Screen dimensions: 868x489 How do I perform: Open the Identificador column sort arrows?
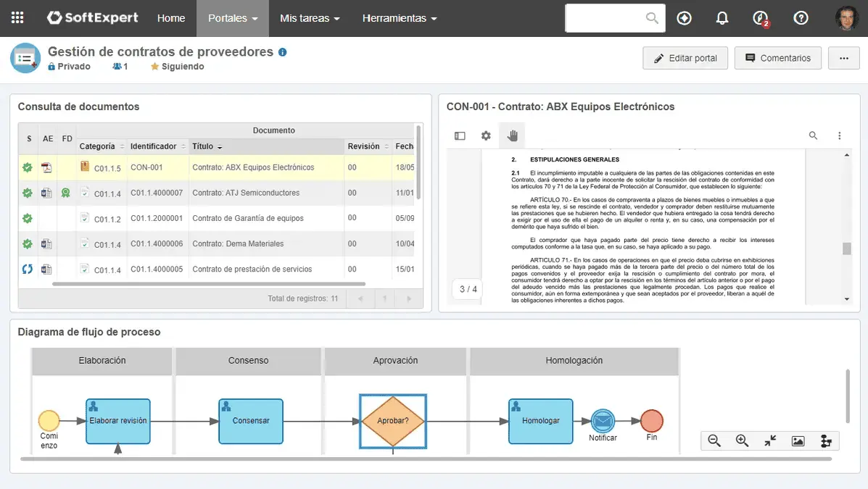(183, 146)
